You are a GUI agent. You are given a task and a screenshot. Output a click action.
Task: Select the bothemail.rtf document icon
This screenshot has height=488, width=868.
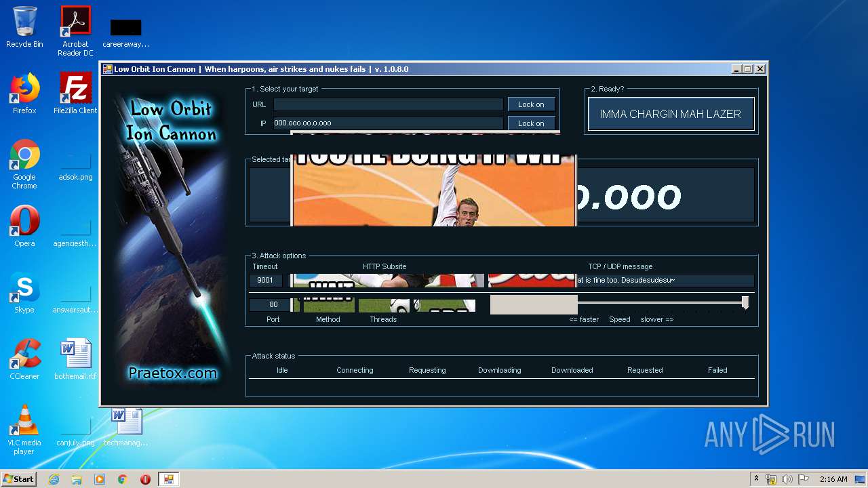click(x=75, y=359)
